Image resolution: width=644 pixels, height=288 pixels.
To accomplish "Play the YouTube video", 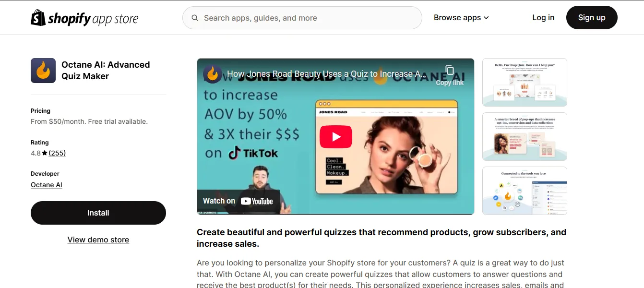I will click(335, 137).
